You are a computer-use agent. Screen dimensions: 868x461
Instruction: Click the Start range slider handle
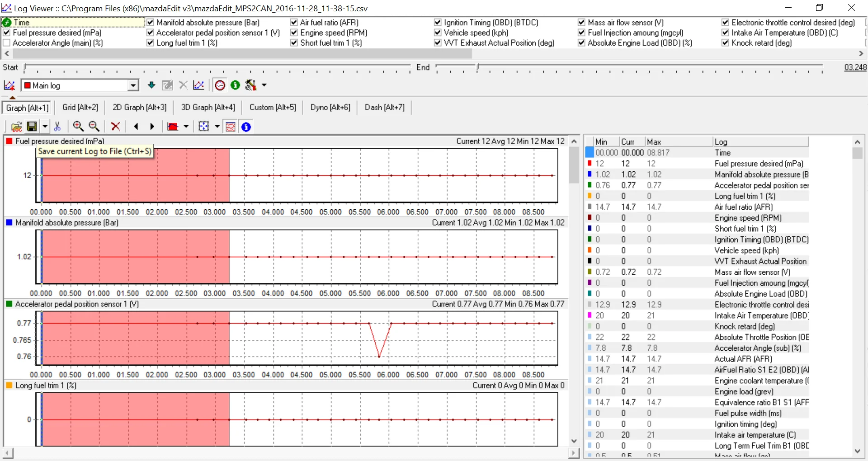click(25, 68)
